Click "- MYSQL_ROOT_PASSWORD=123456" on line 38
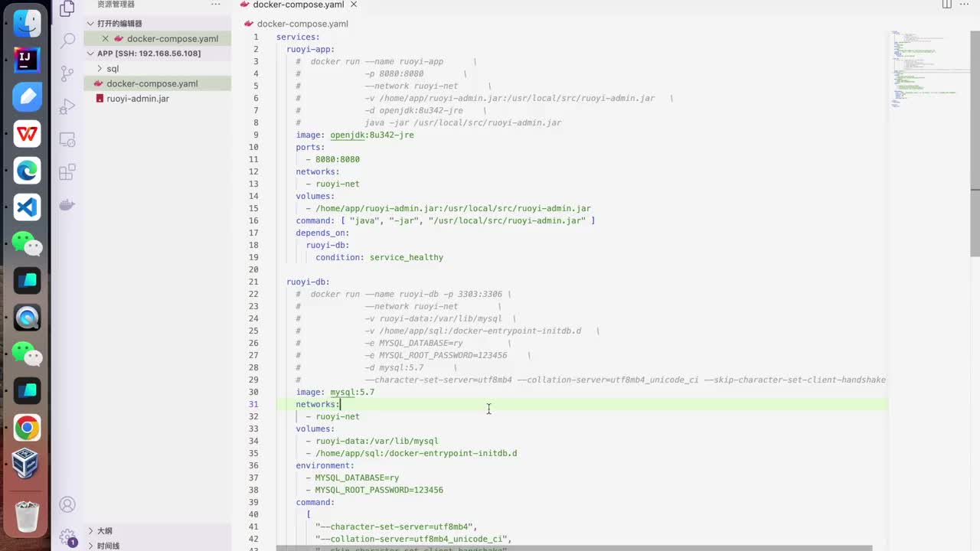This screenshot has width=980, height=551. click(x=374, y=490)
